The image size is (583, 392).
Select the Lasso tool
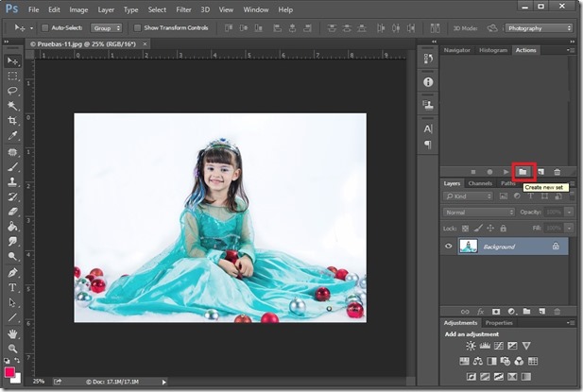coord(12,91)
